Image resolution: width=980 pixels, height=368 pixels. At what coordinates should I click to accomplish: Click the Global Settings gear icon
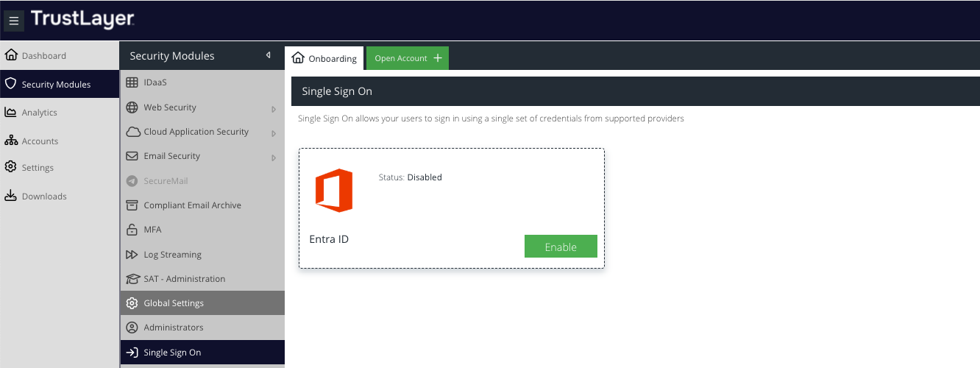pos(132,303)
